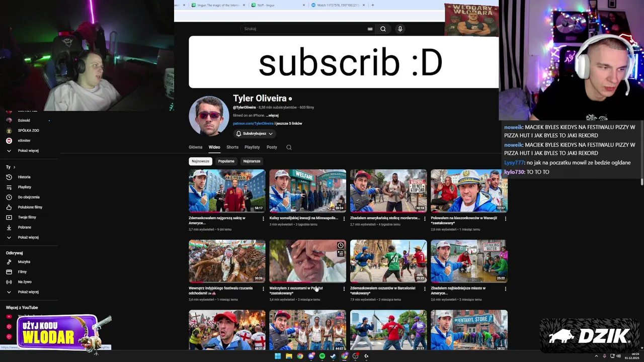Open the Ty section chevron
Image resolution: width=644 pixels, height=362 pixels.
[x=14, y=167]
